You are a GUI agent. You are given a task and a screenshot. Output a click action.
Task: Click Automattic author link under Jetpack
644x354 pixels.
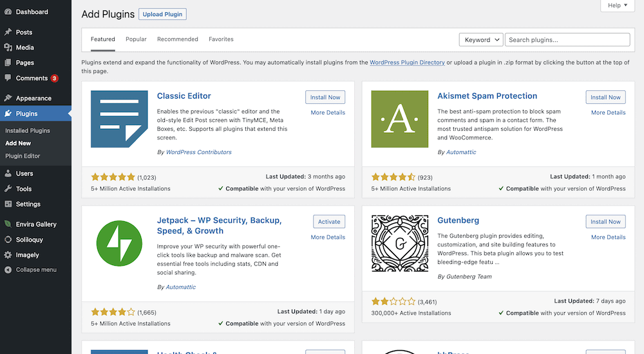tap(181, 287)
